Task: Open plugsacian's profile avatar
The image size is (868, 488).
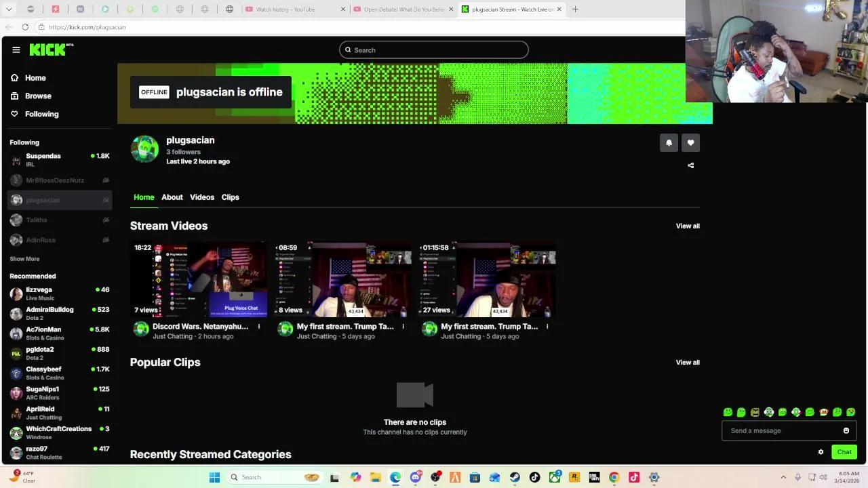Action: coord(144,150)
